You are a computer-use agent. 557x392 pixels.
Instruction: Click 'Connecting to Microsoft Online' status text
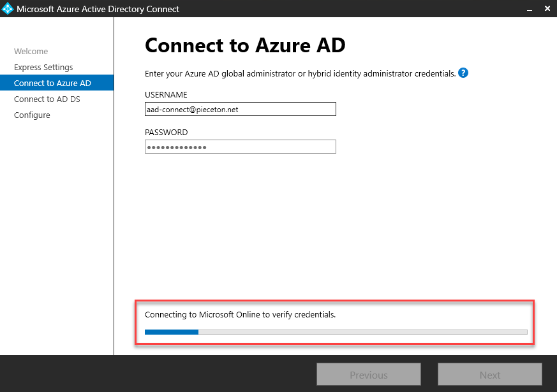(240, 315)
